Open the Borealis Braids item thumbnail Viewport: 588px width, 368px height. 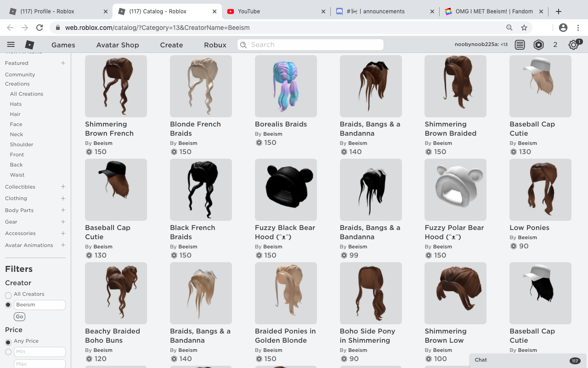286,86
